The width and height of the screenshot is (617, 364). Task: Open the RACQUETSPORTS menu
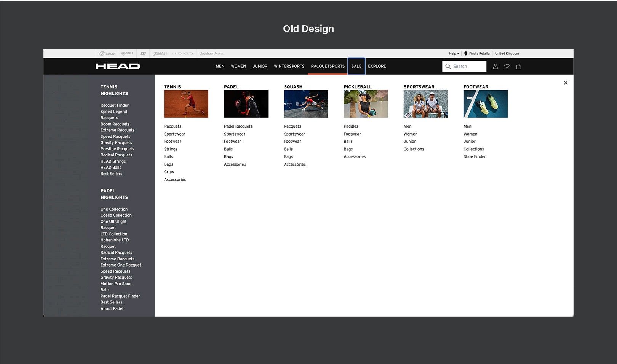coord(328,66)
